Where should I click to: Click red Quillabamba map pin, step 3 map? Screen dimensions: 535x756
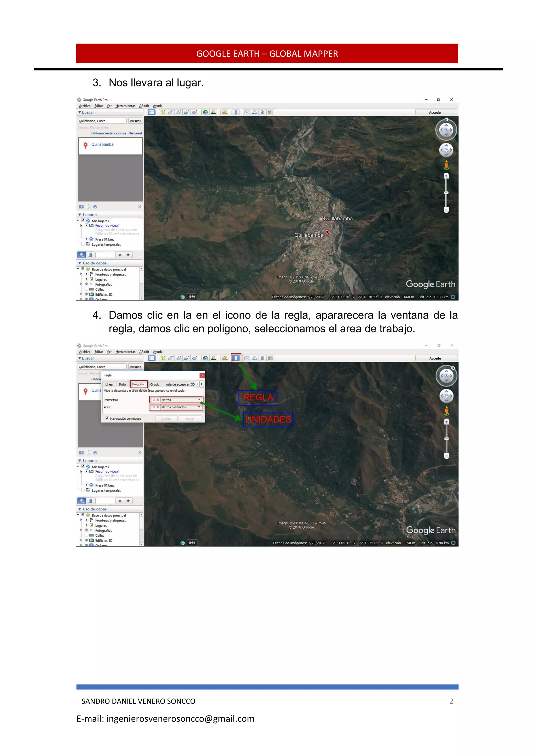coord(327,232)
